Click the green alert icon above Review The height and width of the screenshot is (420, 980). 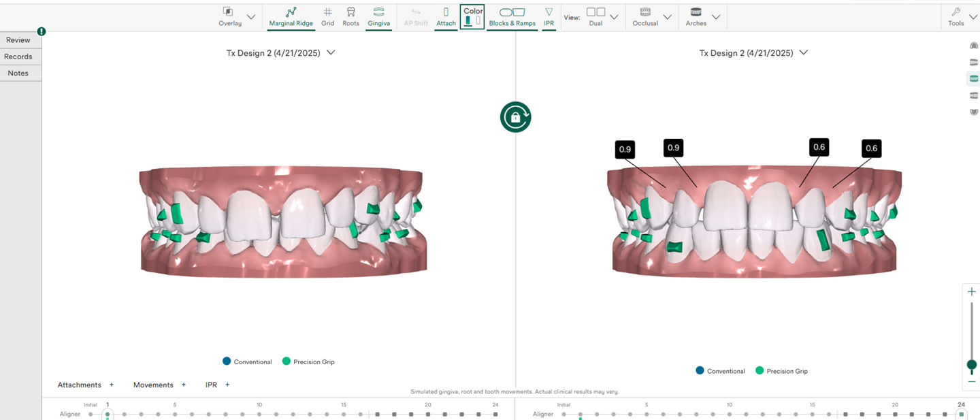pyautogui.click(x=42, y=31)
